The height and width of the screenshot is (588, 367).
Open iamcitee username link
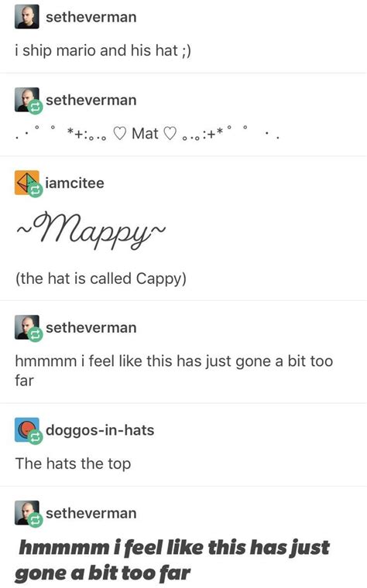pyautogui.click(x=74, y=183)
